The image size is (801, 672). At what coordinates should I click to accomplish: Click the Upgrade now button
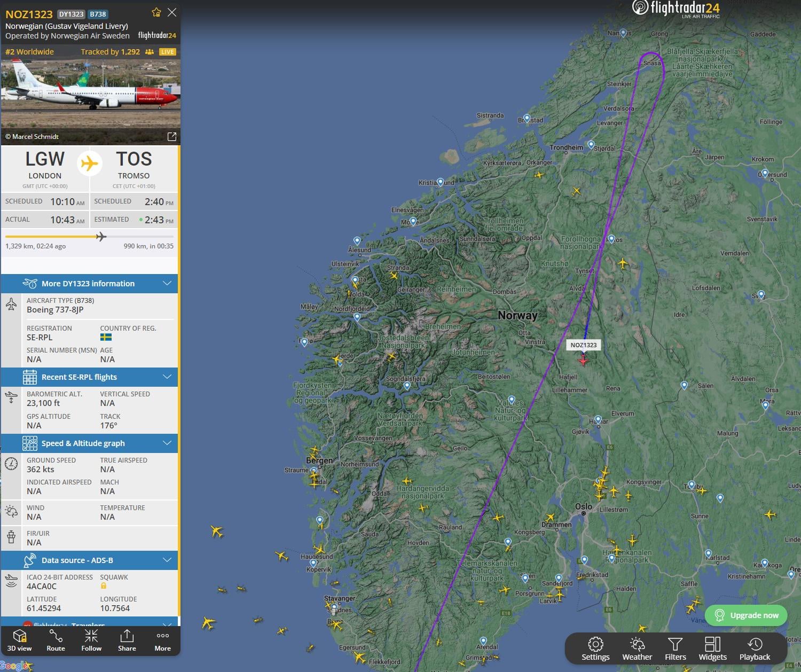pyautogui.click(x=746, y=615)
